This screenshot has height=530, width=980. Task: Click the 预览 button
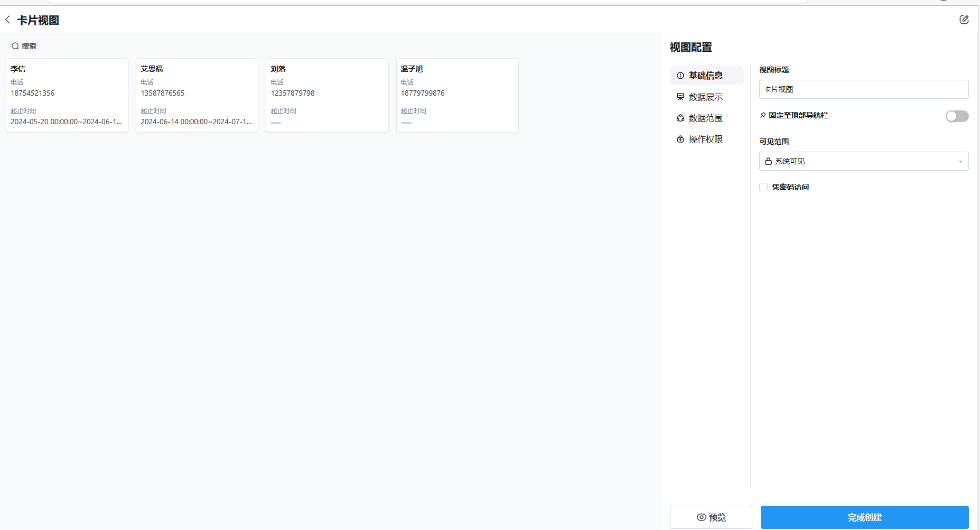coord(711,517)
